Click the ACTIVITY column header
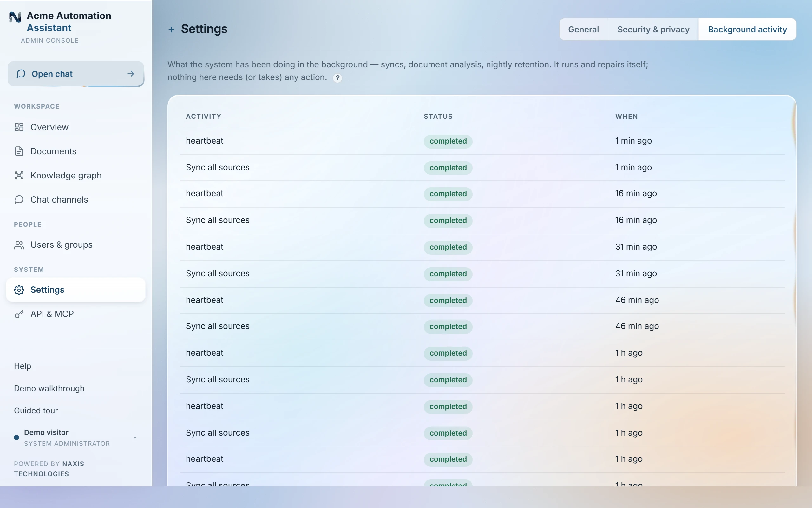 [x=203, y=116]
